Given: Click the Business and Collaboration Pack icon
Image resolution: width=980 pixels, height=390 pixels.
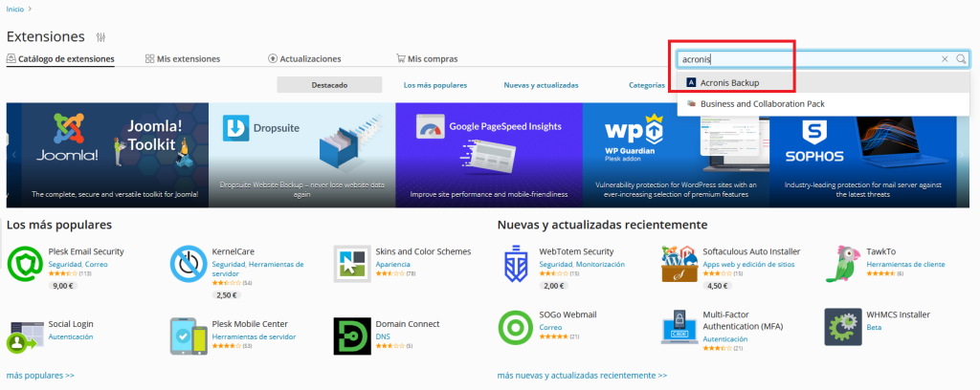Looking at the screenshot, I should click(691, 103).
